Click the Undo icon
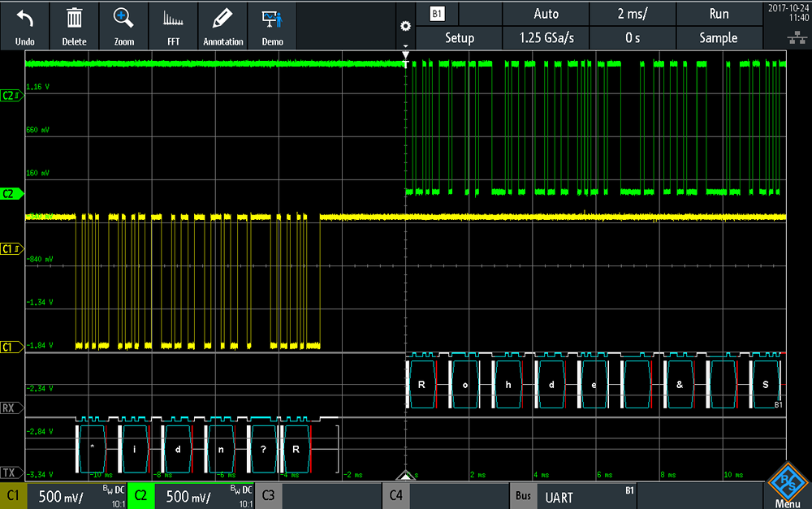 coord(25,25)
